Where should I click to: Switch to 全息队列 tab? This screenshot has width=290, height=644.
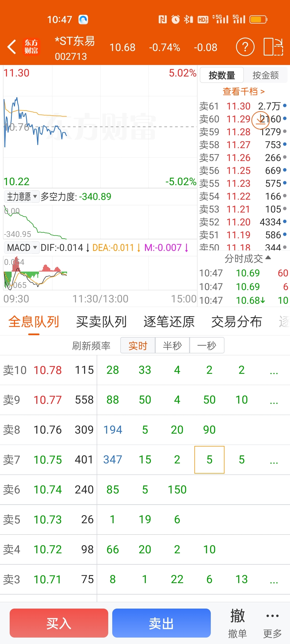[x=34, y=322]
